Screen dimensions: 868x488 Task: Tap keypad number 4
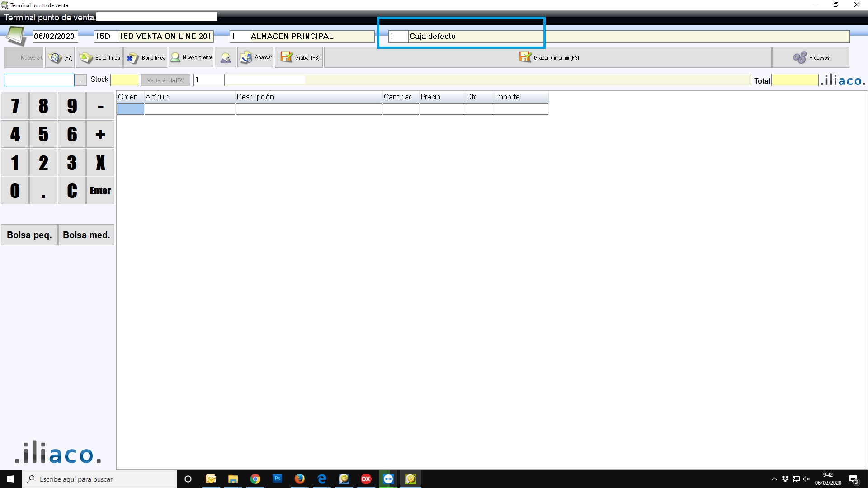tap(15, 134)
